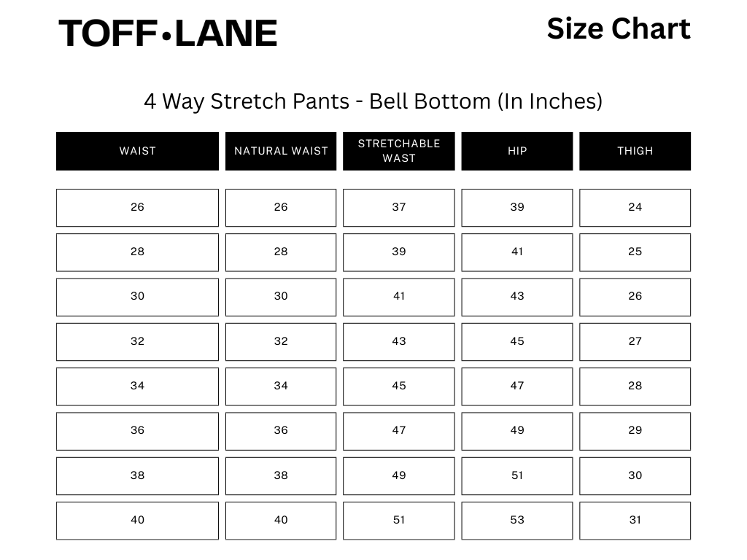Choose the HIP column header

point(517,151)
